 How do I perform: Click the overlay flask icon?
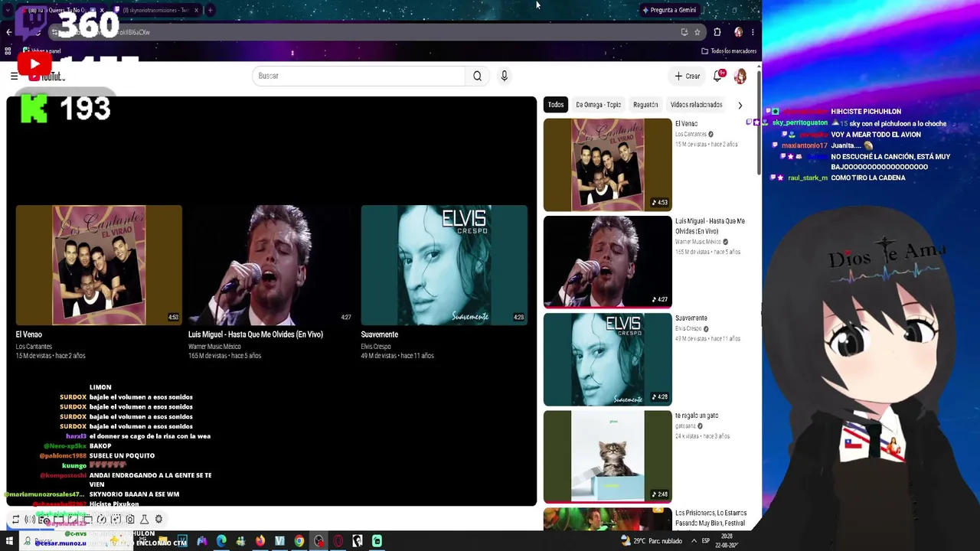coord(144,520)
